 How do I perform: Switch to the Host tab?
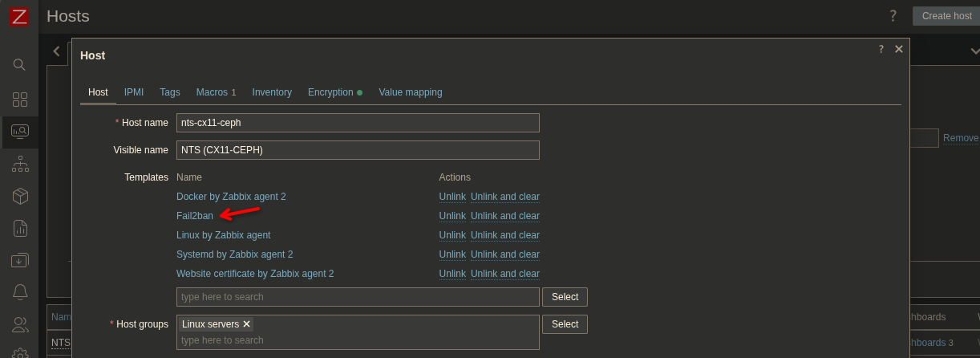click(x=98, y=92)
